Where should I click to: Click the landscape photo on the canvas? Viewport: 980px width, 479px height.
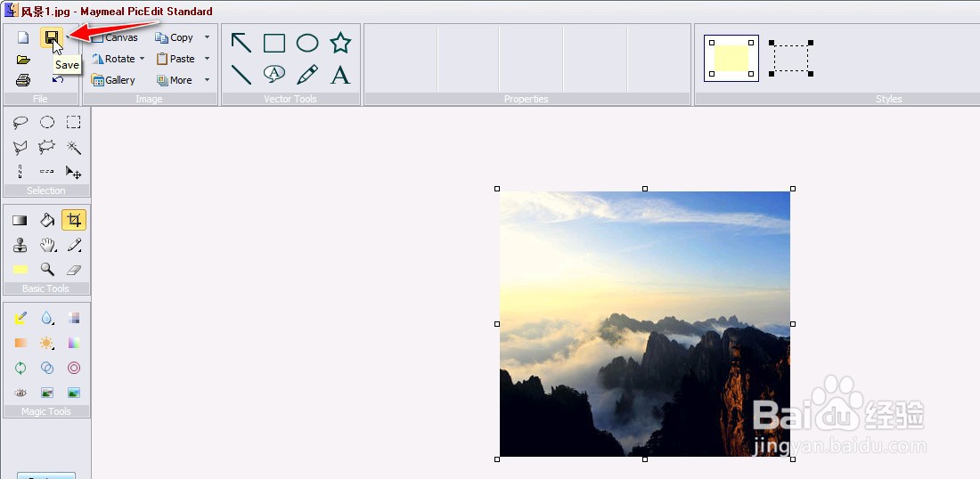645,323
